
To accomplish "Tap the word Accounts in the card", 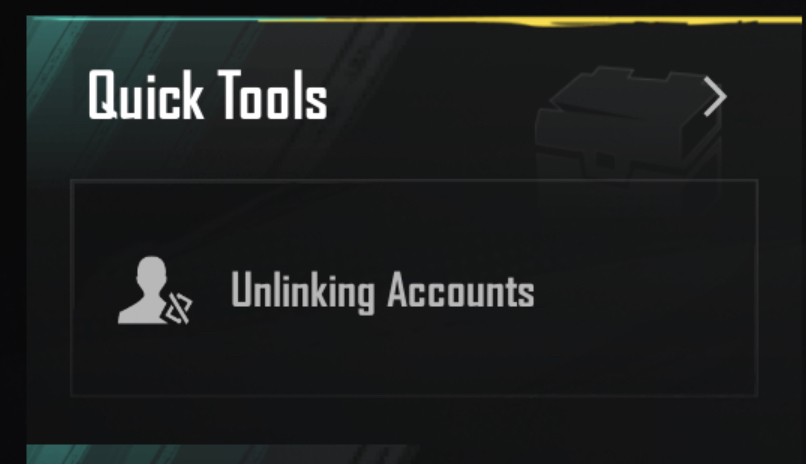I will tap(461, 290).
